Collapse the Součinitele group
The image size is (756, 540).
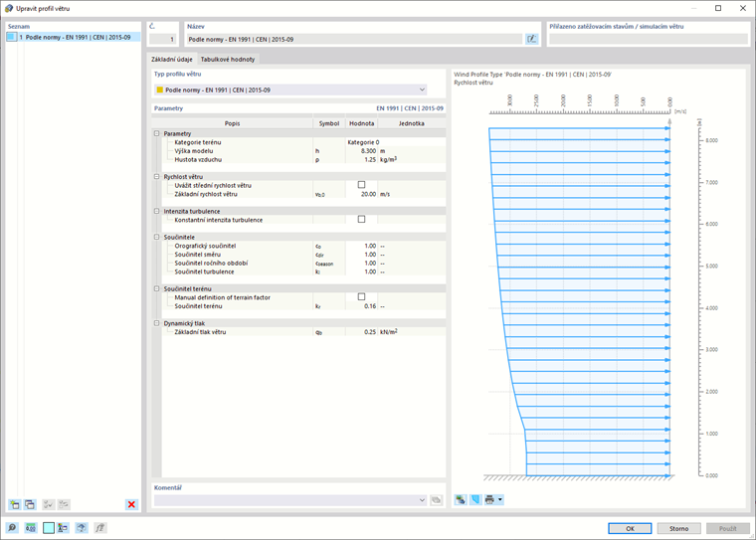[x=157, y=238]
